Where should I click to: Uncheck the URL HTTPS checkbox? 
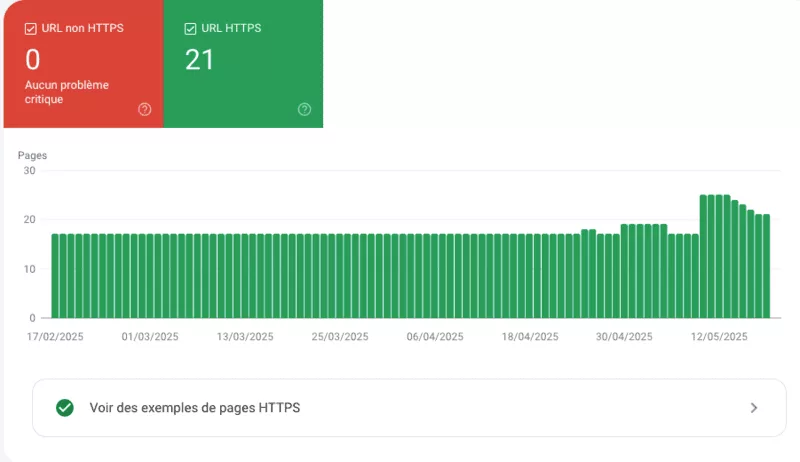pyautogui.click(x=190, y=29)
